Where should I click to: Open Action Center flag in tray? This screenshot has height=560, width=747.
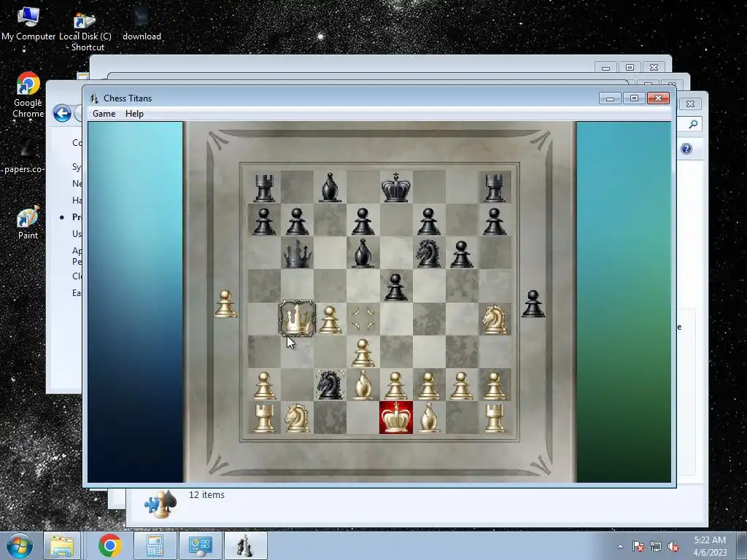tap(638, 546)
